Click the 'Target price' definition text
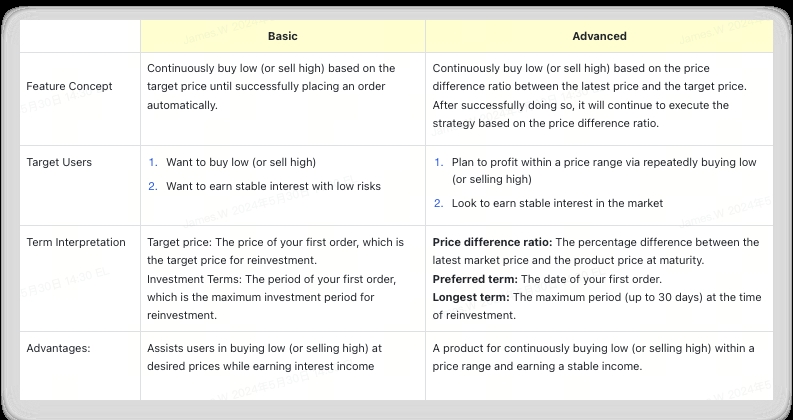This screenshot has width=793, height=420. [274, 251]
